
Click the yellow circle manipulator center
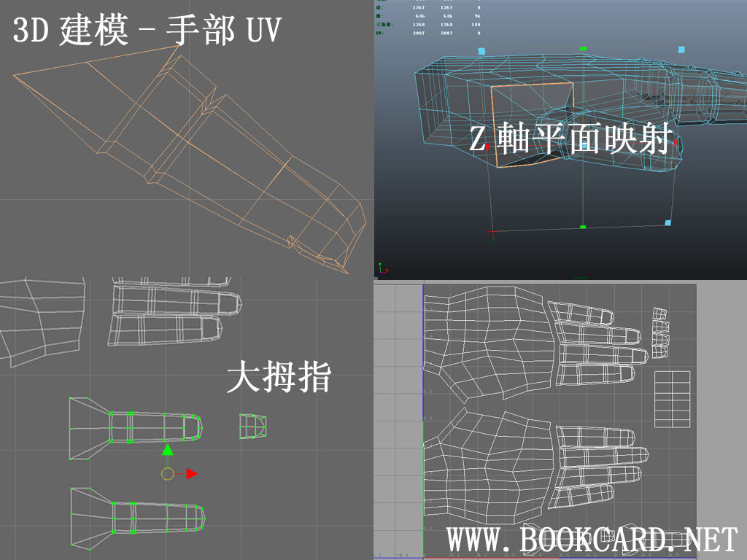(167, 474)
